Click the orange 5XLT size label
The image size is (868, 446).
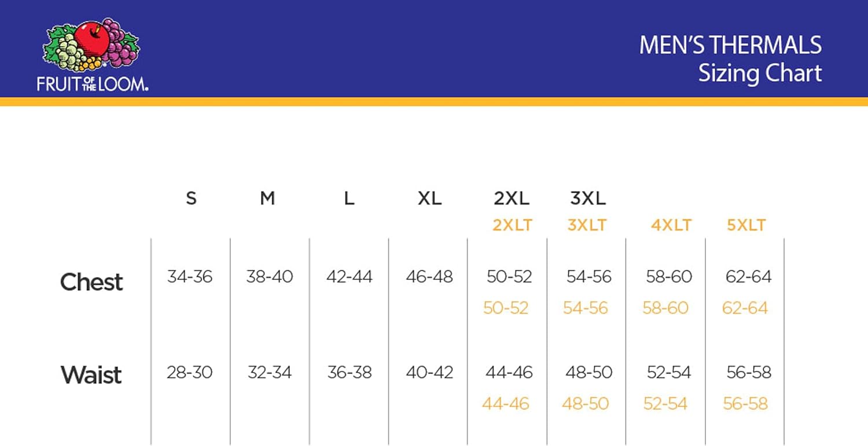746,225
